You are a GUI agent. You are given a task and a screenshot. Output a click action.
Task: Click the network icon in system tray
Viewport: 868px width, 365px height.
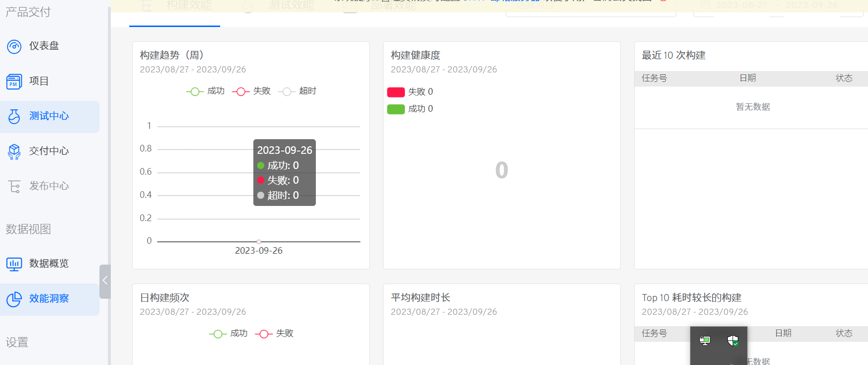pyautogui.click(x=705, y=340)
